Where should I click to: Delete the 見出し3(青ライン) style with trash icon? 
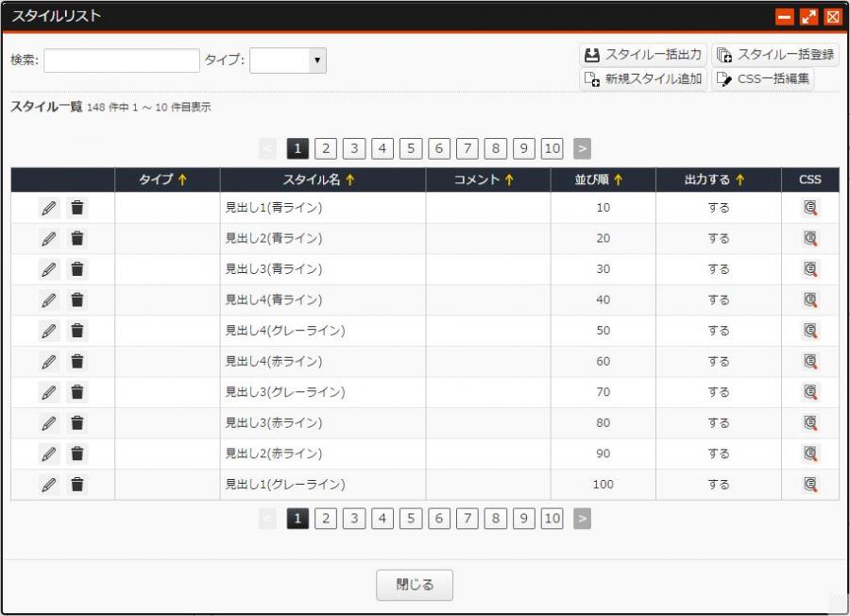click(x=77, y=269)
